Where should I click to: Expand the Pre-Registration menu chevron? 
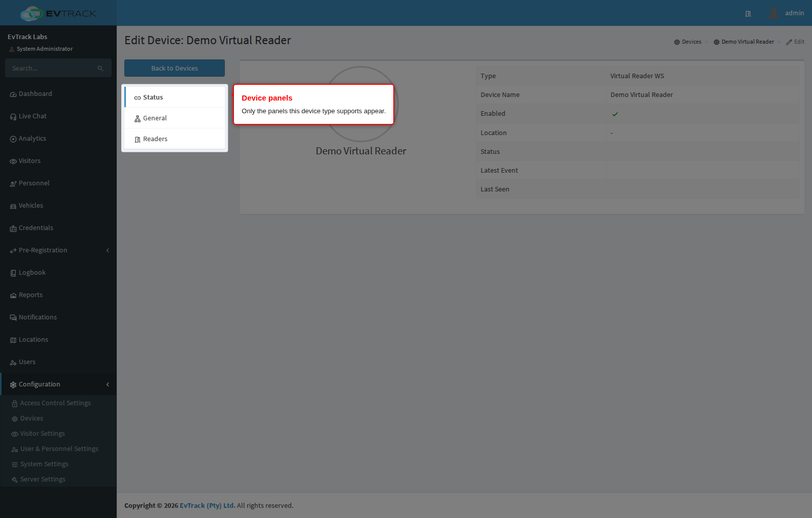(108, 250)
